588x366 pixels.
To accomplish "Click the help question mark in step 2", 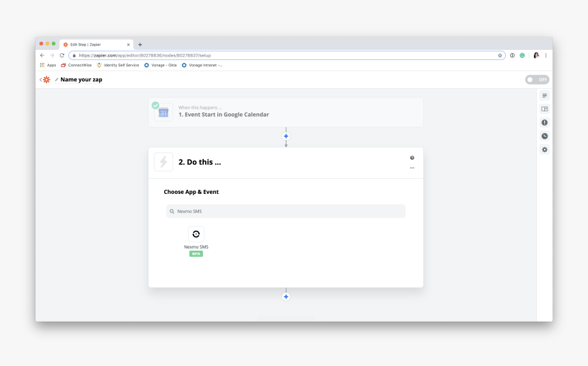I will click(412, 158).
